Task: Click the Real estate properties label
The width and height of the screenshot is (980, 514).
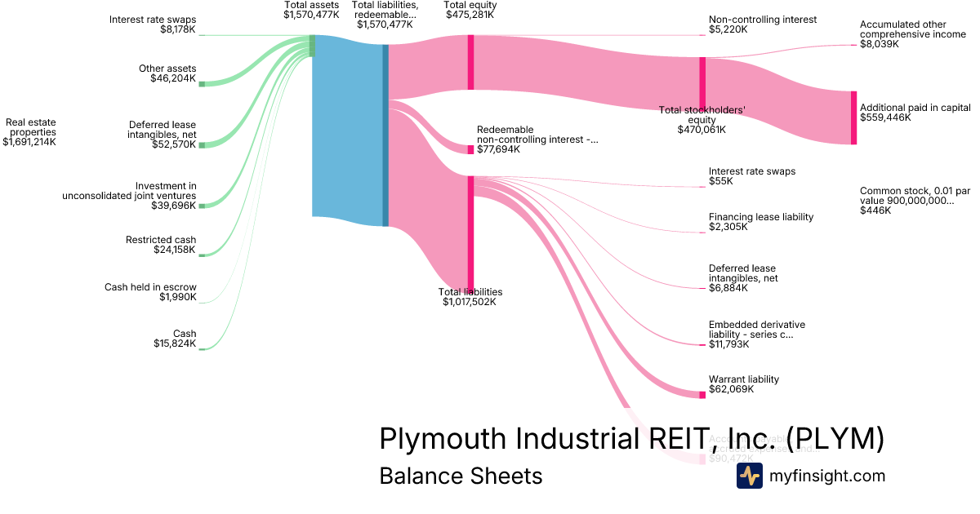Action: (30, 132)
